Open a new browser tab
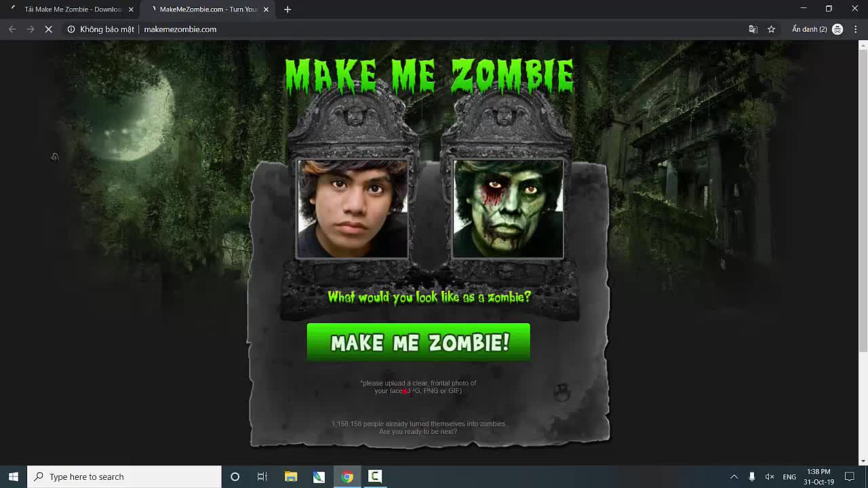Screen dimensions: 868x488 pyautogui.click(x=288, y=9)
